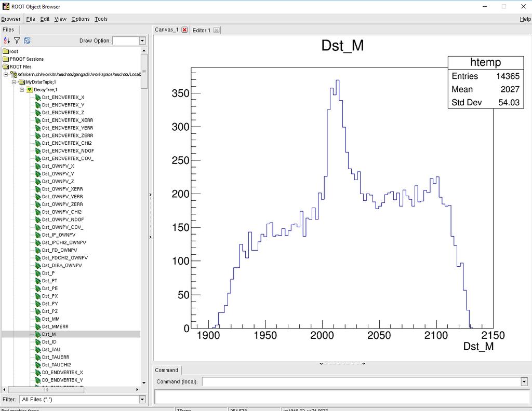Click the htemp statistics box title
Image resolution: width=532 pixels, height=411 pixels.
click(x=486, y=62)
